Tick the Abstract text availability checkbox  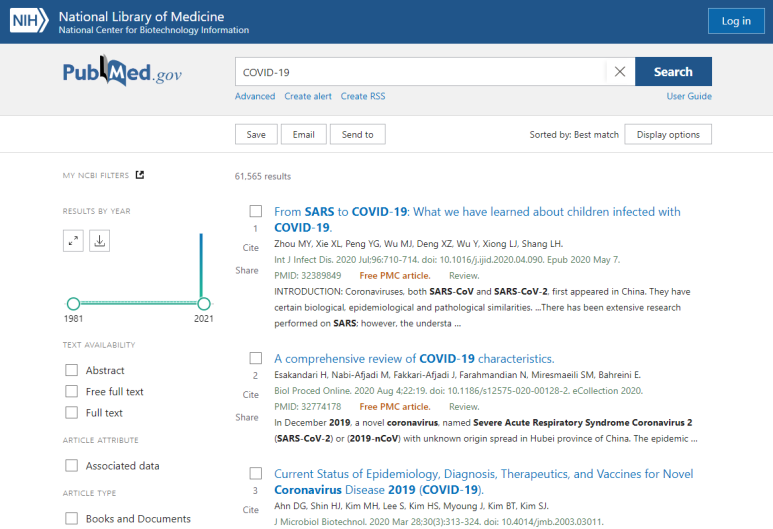coord(71,370)
